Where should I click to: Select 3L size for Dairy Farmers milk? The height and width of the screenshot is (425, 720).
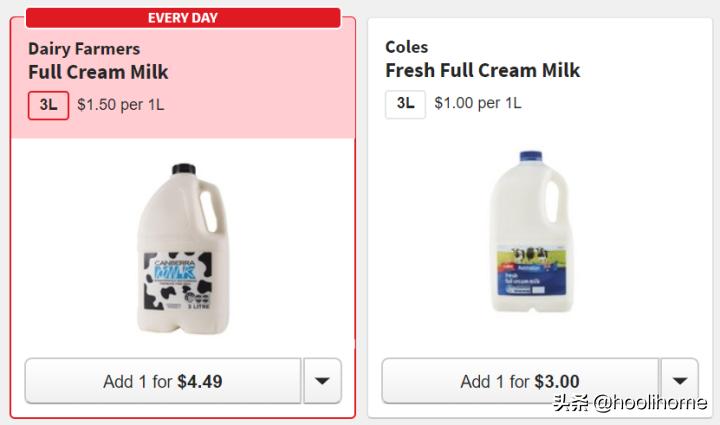click(x=49, y=105)
